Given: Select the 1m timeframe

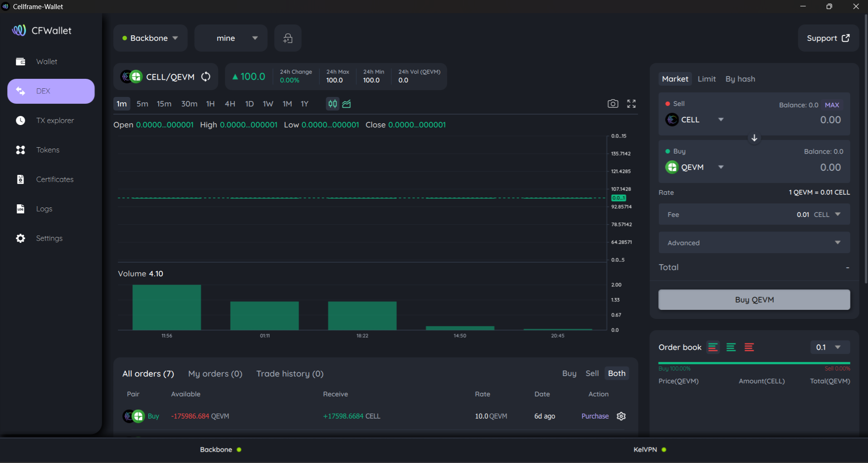Looking at the screenshot, I should pyautogui.click(x=122, y=104).
